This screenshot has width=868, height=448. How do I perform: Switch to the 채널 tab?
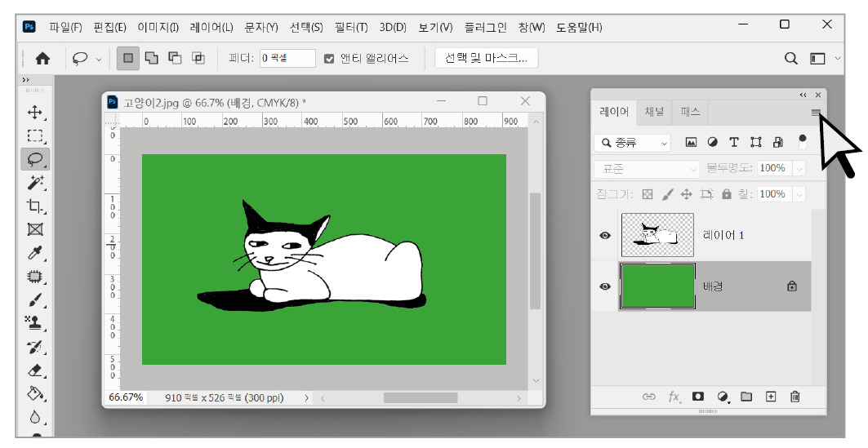coord(654,112)
